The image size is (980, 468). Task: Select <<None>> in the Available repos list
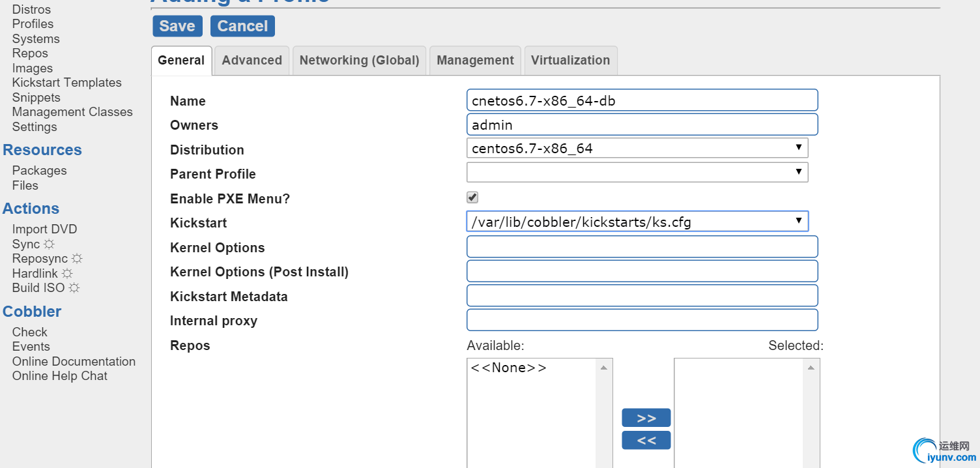[x=509, y=368]
